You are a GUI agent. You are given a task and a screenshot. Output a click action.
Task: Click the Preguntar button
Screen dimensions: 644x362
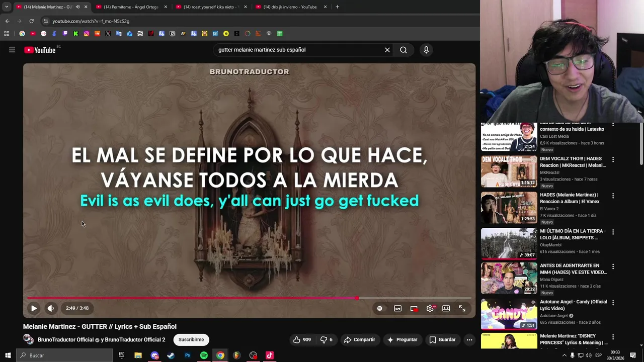402,340
